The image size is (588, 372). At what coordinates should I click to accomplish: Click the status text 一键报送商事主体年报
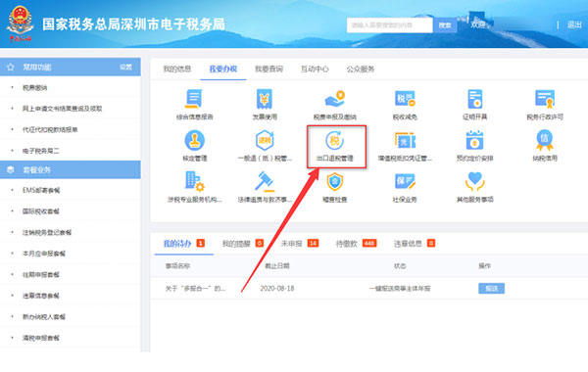tap(400, 289)
